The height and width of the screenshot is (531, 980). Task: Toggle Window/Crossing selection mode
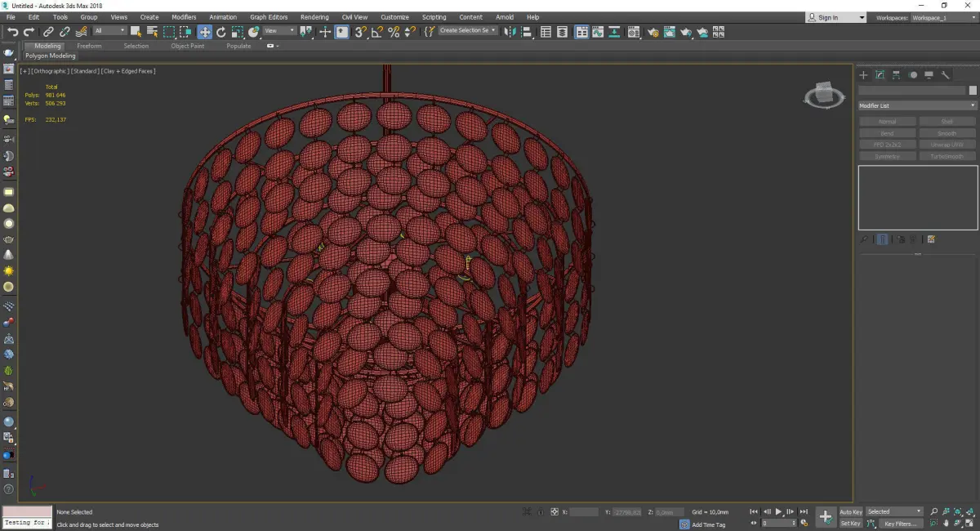click(x=185, y=32)
